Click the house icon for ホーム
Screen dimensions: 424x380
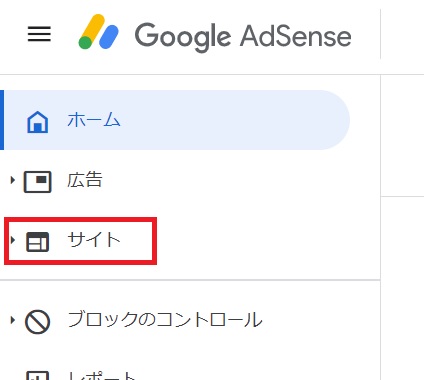click(37, 122)
